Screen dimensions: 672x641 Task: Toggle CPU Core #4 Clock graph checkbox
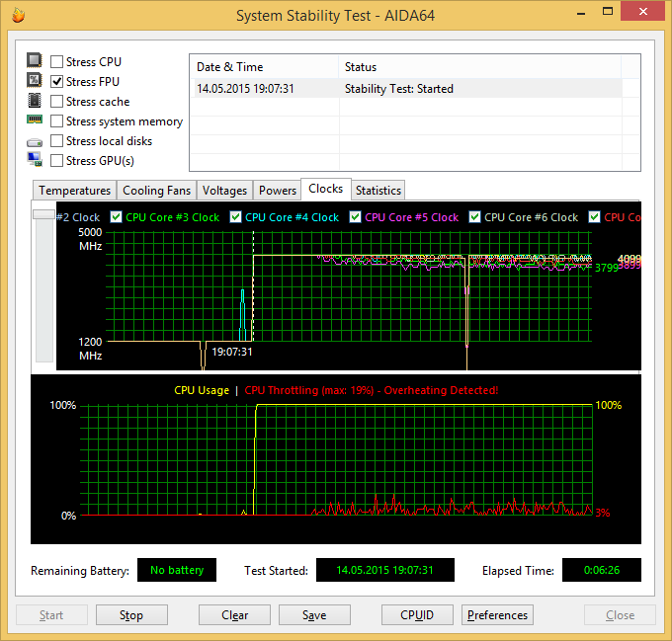click(235, 217)
